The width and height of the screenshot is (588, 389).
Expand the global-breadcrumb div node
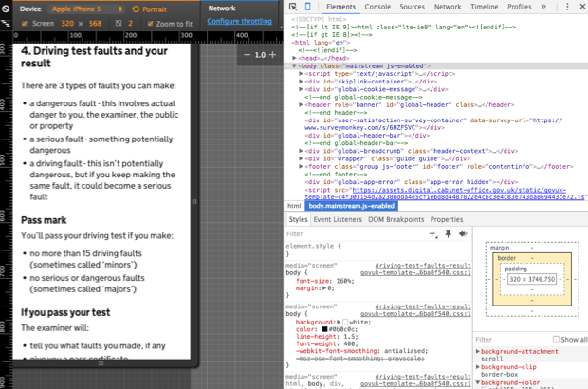coord(301,151)
